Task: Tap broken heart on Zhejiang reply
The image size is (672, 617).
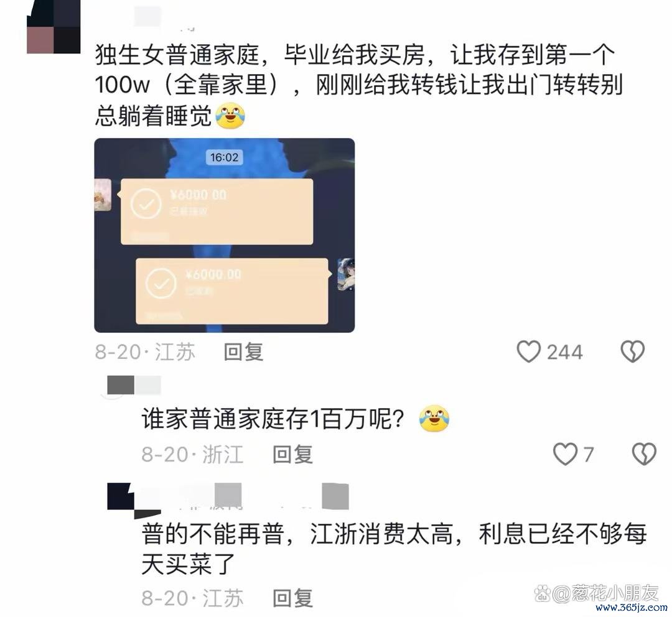Action: [x=644, y=454]
